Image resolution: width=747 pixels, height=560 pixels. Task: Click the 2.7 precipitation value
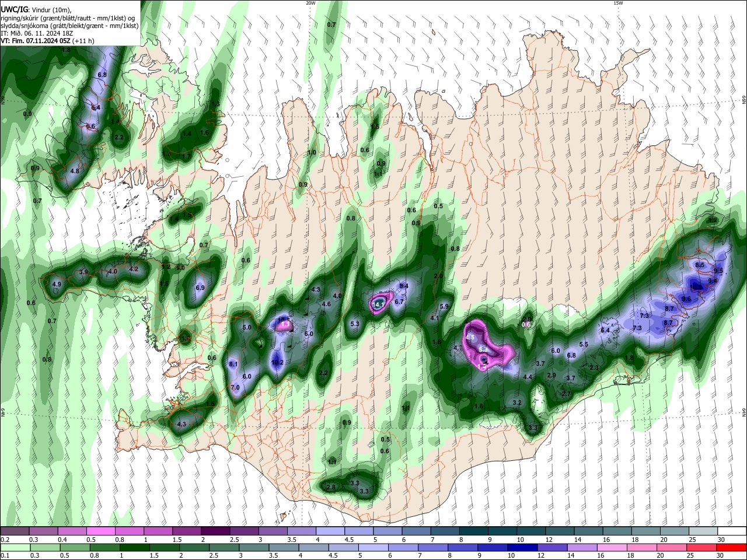tap(566, 394)
